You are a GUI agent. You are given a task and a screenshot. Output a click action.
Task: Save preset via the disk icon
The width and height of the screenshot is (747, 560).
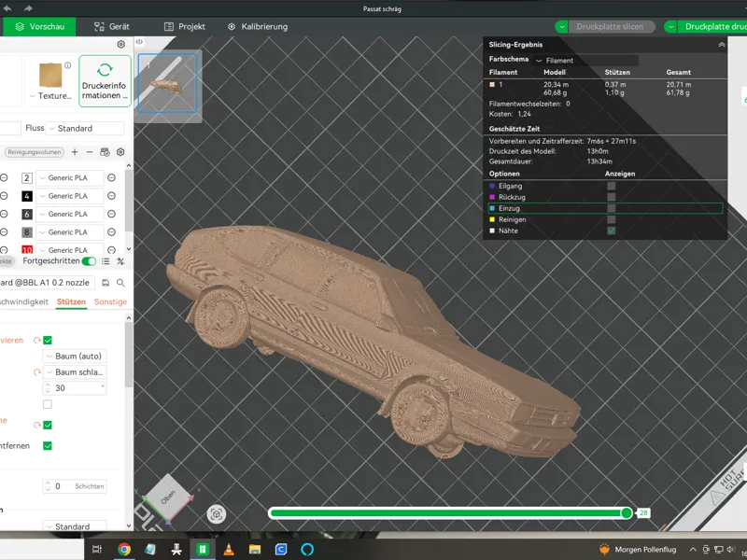coord(106,283)
